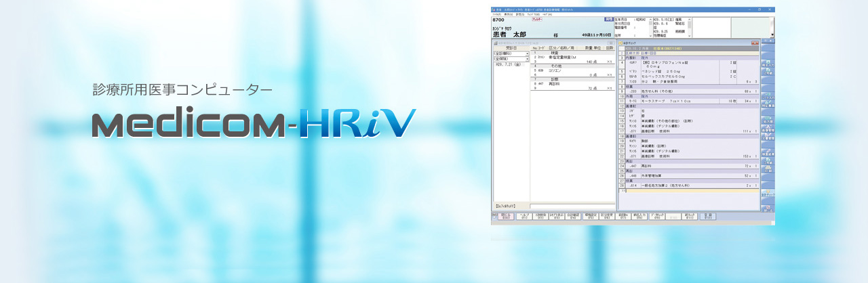Click the icon left of 閉じる button

(494, 217)
